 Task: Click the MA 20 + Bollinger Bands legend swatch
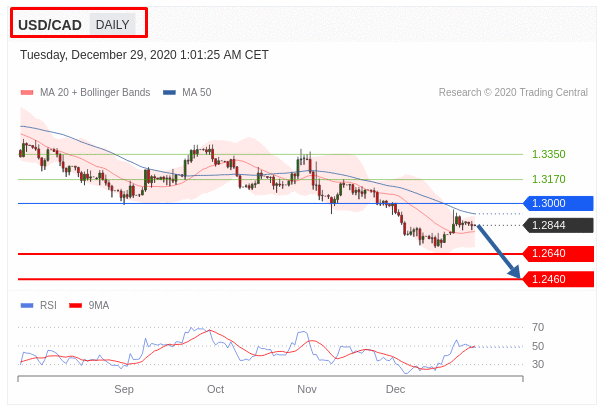tap(27, 92)
